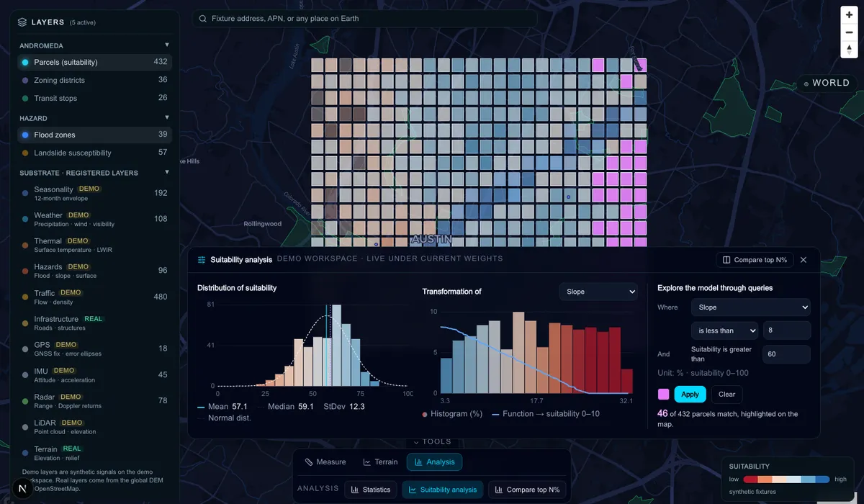Toggle the Flood zones layer
Image resolution: width=864 pixels, height=504 pixels.
[94, 135]
